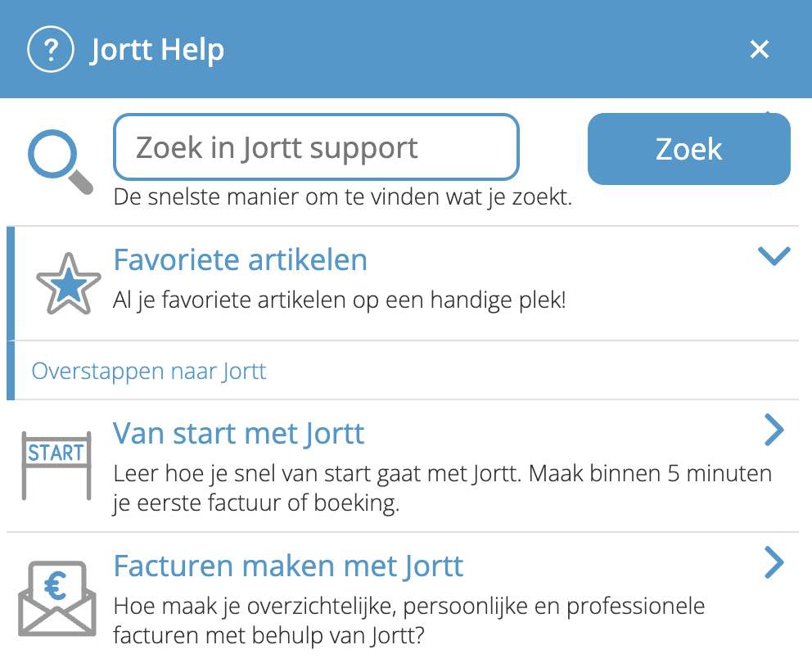Click the START banner icon
This screenshot has height=663, width=812.
tap(56, 465)
